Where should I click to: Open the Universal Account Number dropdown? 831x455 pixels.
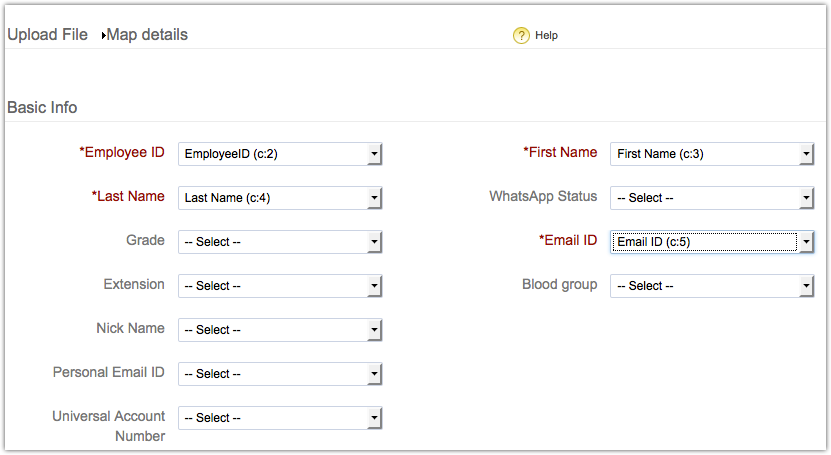[280, 418]
